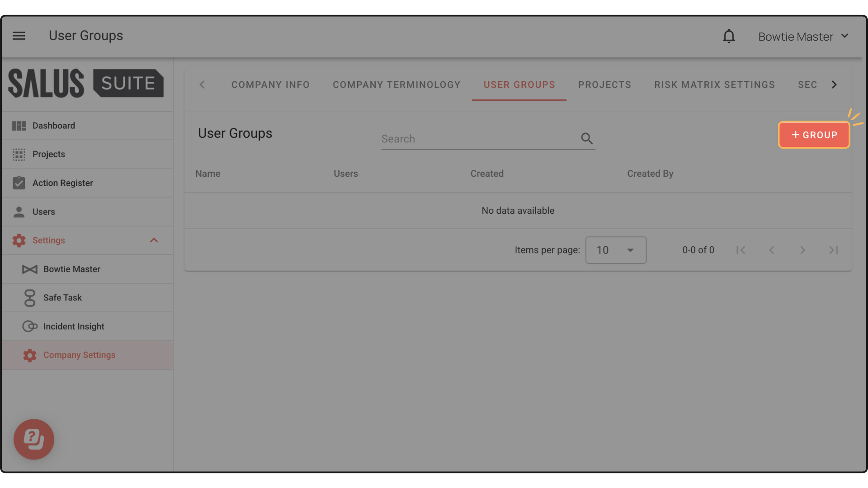Switch to Company Info tab
This screenshot has height=488, width=868.
[x=270, y=85]
